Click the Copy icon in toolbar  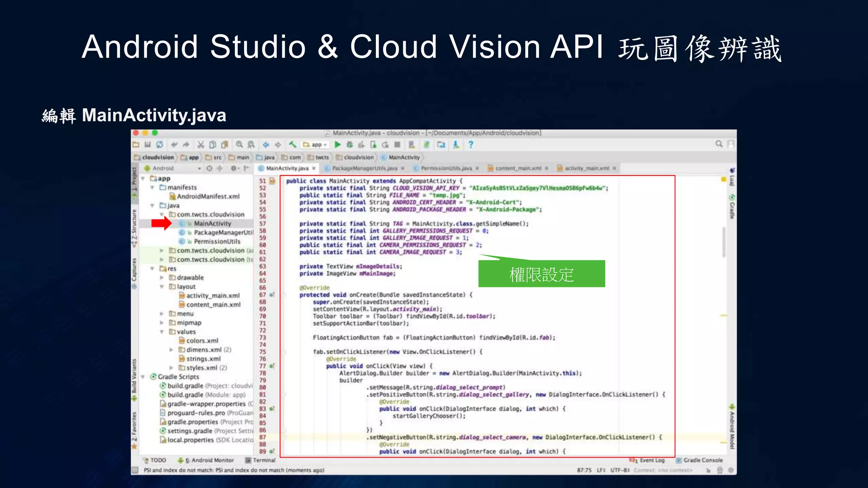pos(213,144)
